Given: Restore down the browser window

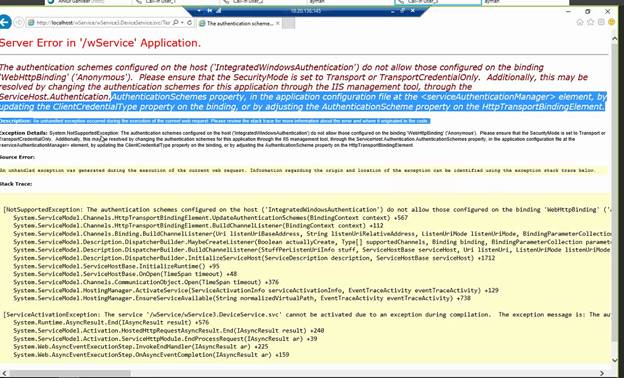Looking at the screenshot, I should point(588,12).
